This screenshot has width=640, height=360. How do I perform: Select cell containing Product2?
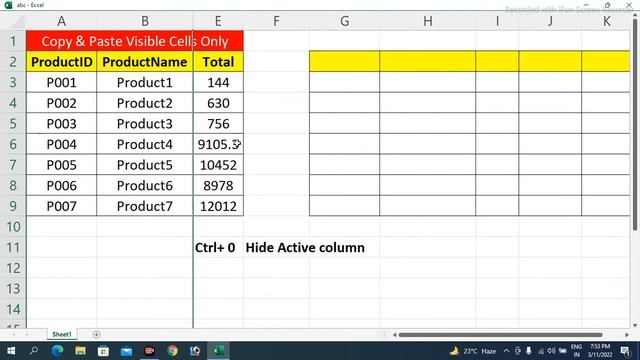144,103
